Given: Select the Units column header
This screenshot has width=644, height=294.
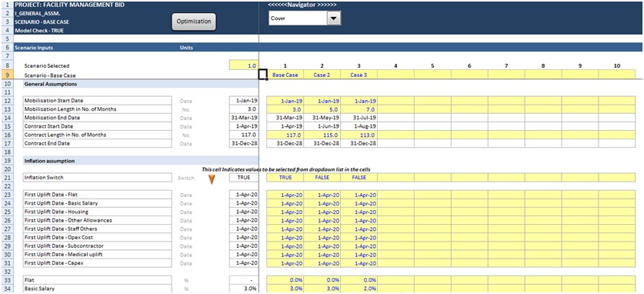Looking at the screenshot, I should click(x=186, y=48).
